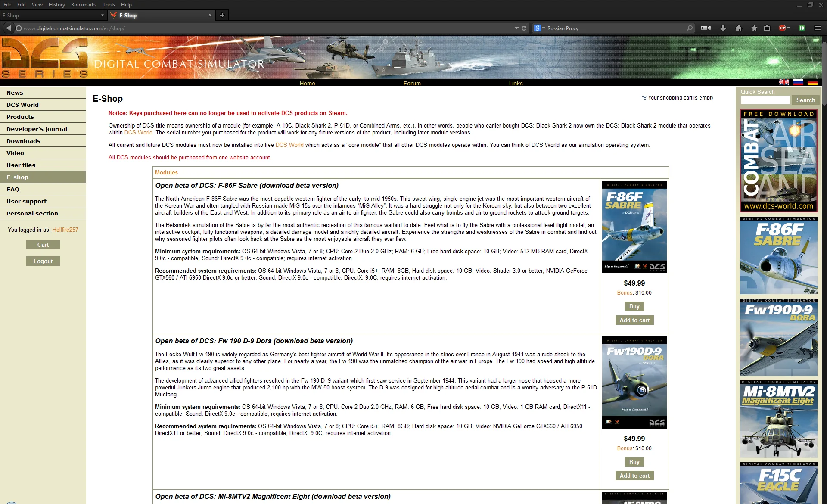Click the Logout button
Screen dimensions: 827x504
pyautogui.click(x=43, y=261)
